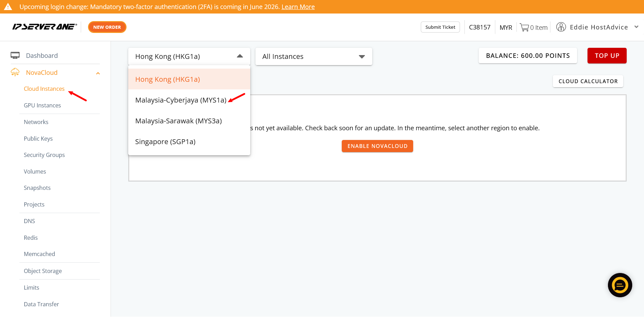The height and width of the screenshot is (317, 644).
Task: Go to Cloud Instances
Action: click(x=44, y=89)
